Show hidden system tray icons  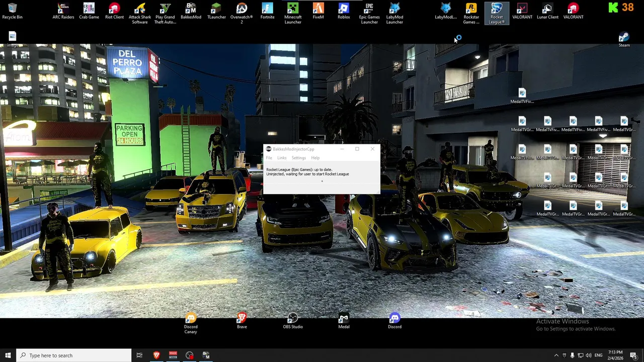tap(556, 355)
